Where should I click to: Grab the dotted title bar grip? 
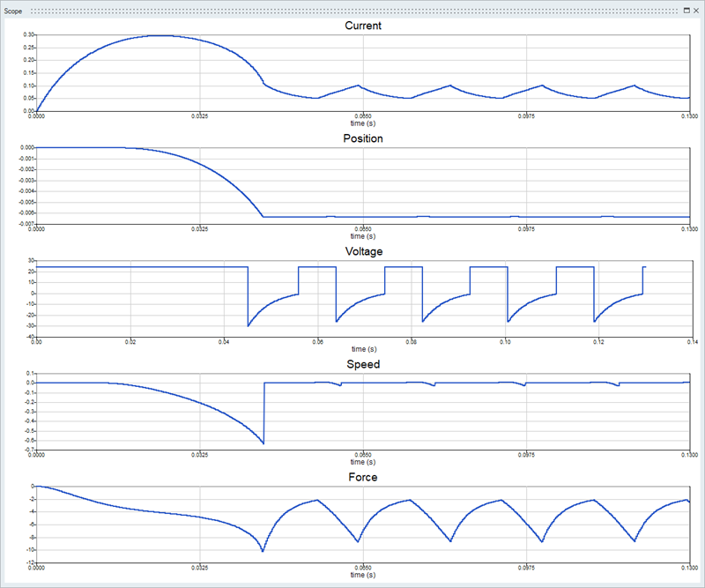click(352, 11)
